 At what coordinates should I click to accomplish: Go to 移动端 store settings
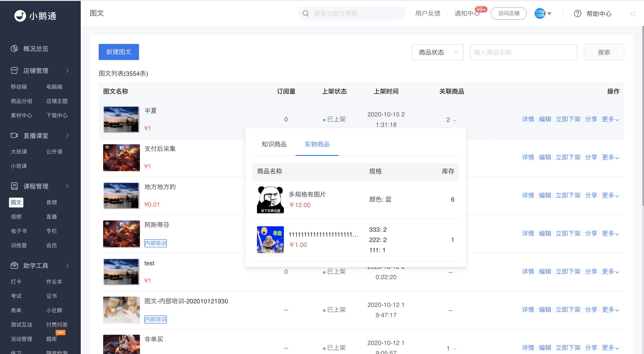pyautogui.click(x=19, y=87)
